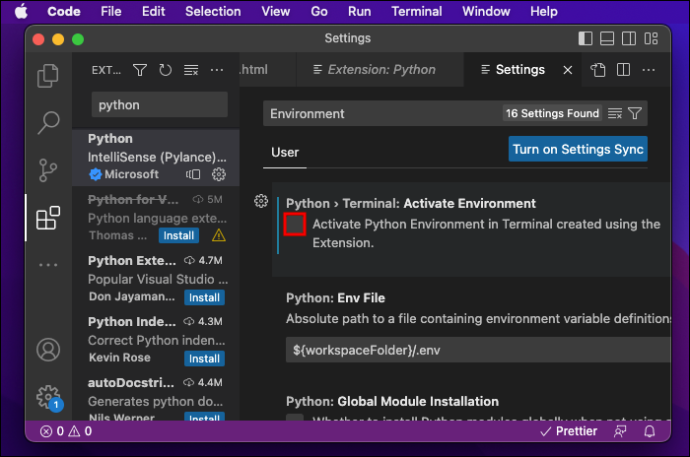Toggle primary side bar layout icon
Image resolution: width=690 pixels, height=457 pixels.
585,39
